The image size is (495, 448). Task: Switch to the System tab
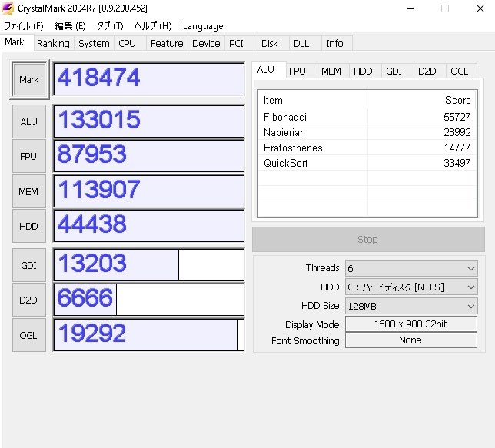pyautogui.click(x=94, y=44)
